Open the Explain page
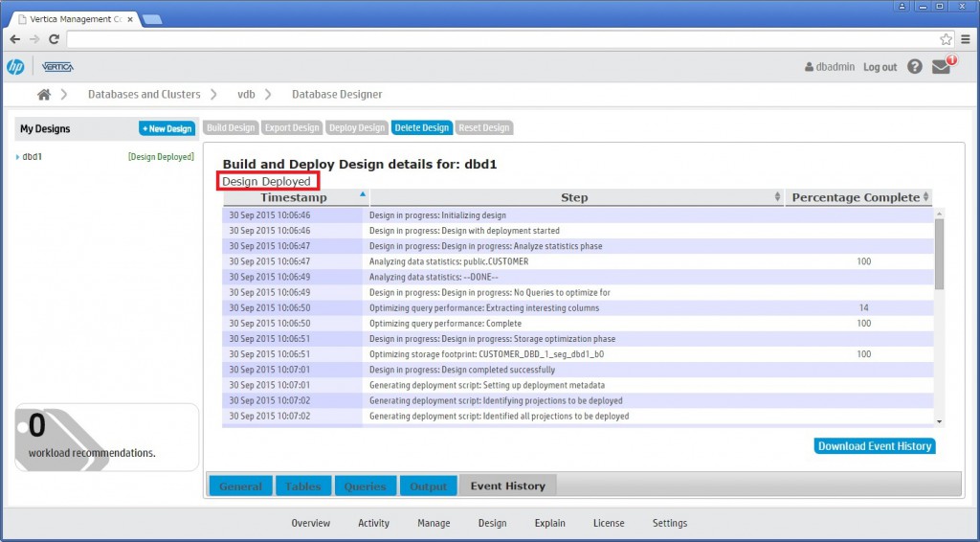Viewport: 980px width, 542px height. pos(550,523)
